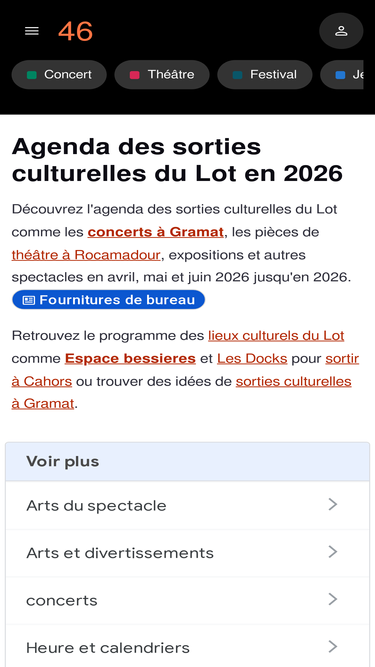Select the Théâtre category chip

[x=162, y=75]
